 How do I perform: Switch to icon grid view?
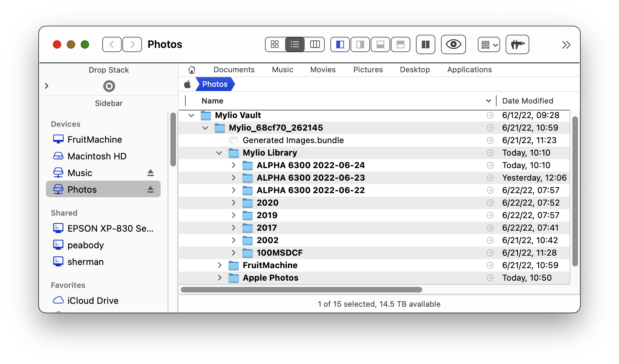click(x=275, y=44)
